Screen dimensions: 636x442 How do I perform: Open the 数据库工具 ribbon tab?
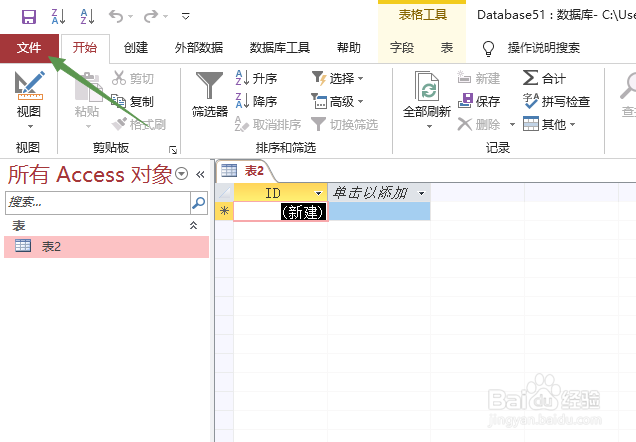point(279,48)
